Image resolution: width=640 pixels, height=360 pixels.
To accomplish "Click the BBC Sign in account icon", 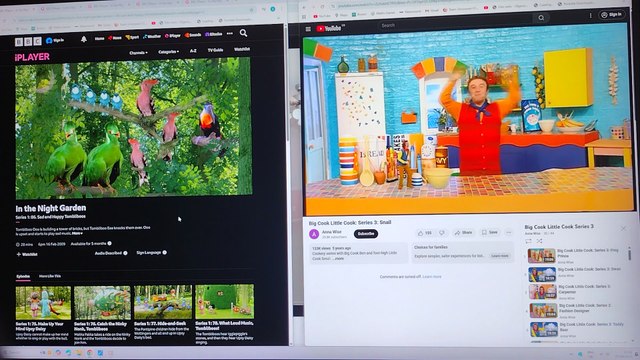I will click(x=55, y=40).
